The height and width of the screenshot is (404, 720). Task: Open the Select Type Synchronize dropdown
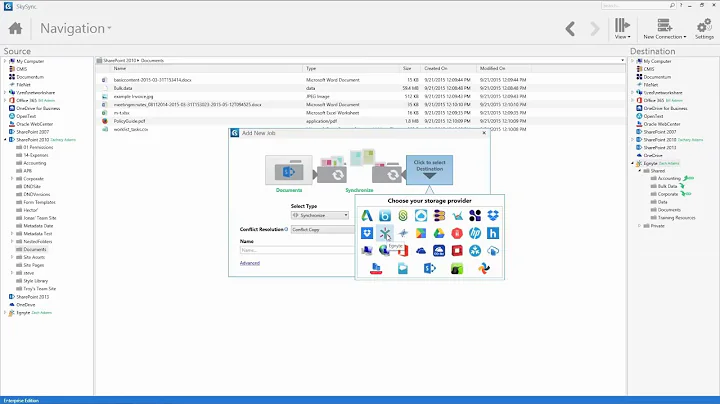tap(320, 215)
